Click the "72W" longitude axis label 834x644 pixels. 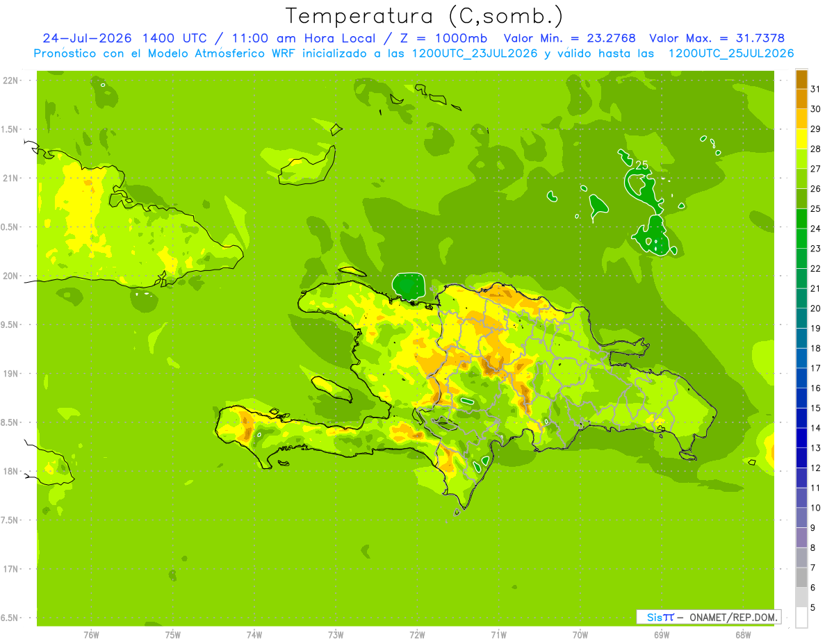click(417, 635)
